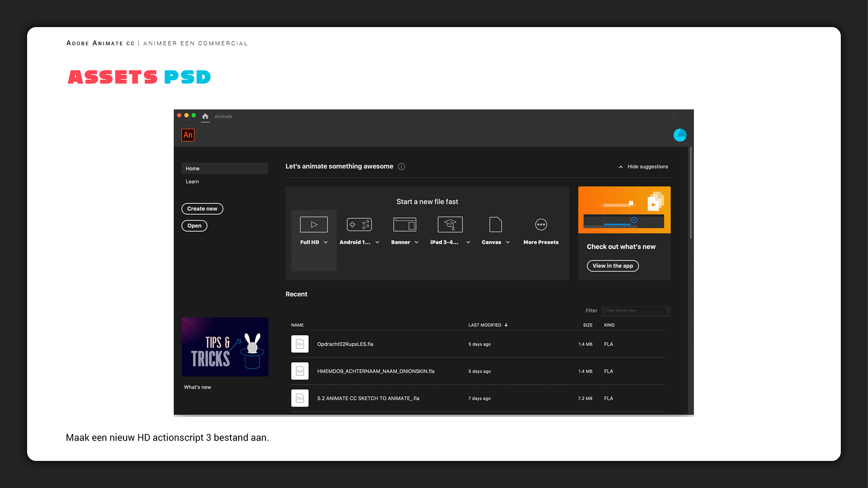Click the Full HD preset icon
This screenshot has height=488, width=868.
(x=314, y=225)
